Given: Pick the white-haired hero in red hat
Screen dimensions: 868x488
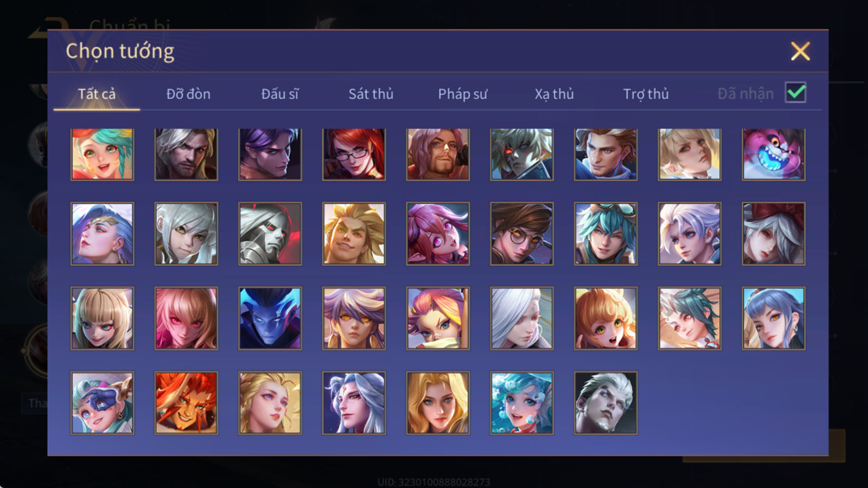Looking at the screenshot, I should pos(774,234).
